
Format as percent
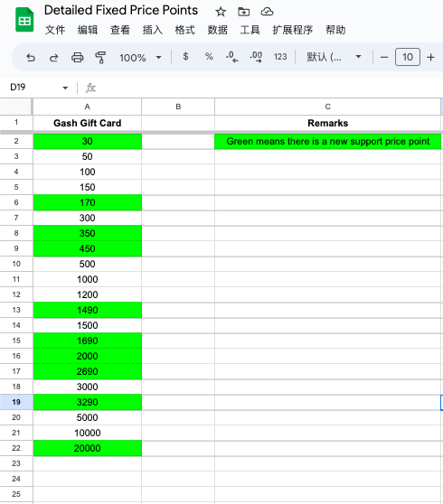coord(209,57)
